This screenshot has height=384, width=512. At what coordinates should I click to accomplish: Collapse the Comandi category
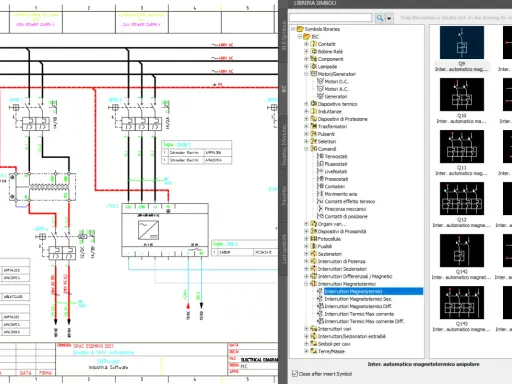306,149
